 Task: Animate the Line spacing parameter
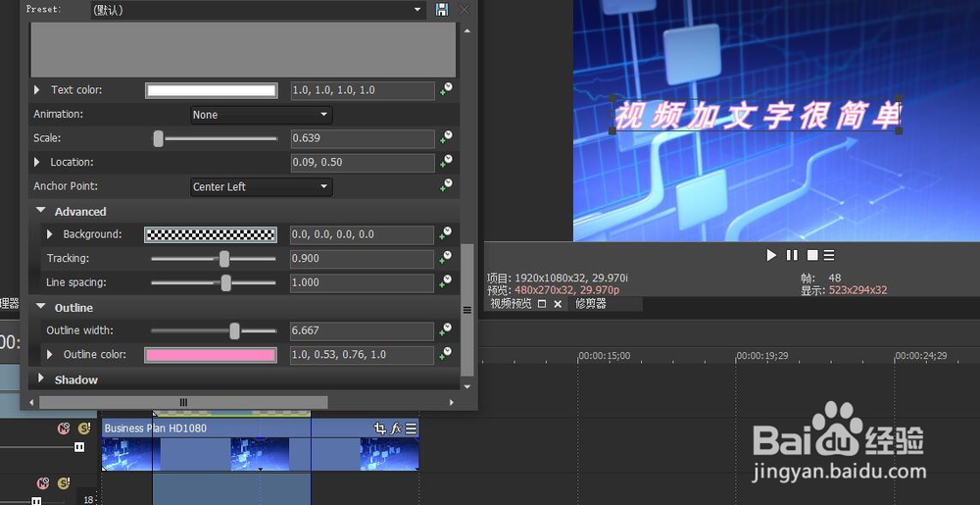(446, 282)
